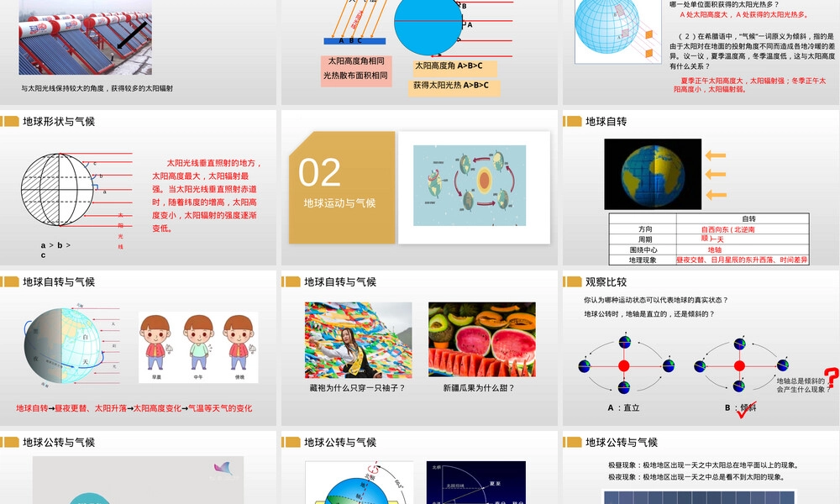Open the dark blue sun-path diagram
The image size is (840, 504).
pyautogui.click(x=475, y=482)
